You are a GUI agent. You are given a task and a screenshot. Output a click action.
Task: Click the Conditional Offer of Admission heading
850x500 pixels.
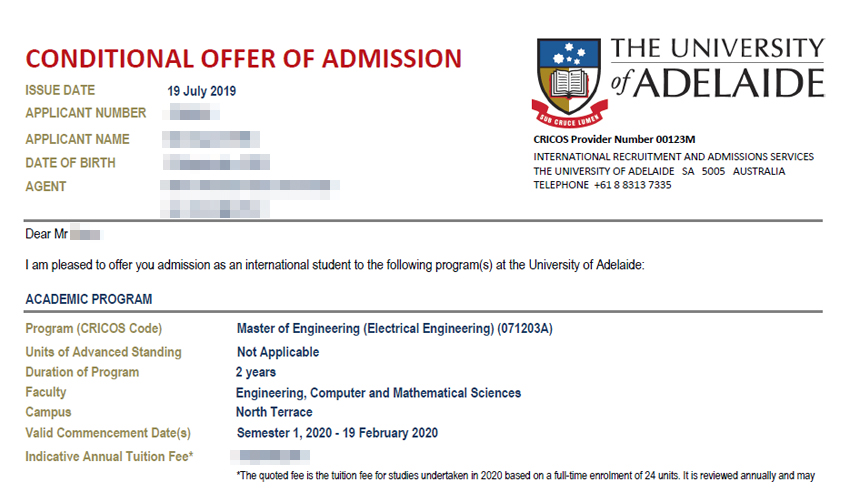point(243,59)
